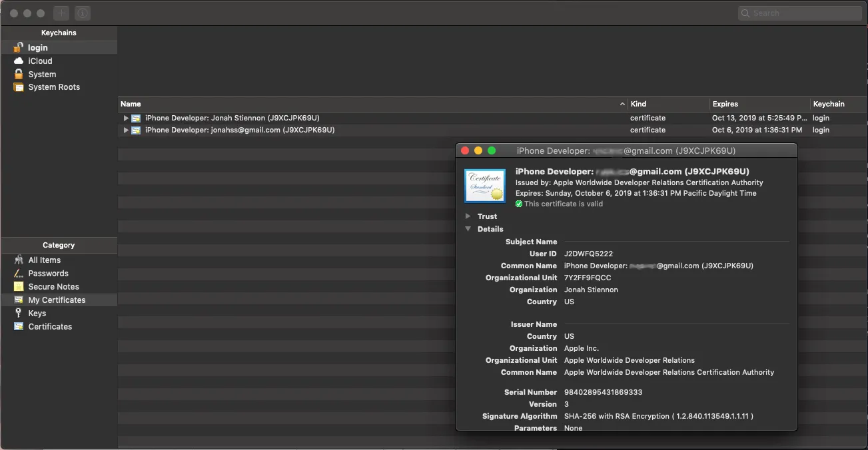868x450 pixels.
Task: Click the Keys key icon
Action: 19,313
